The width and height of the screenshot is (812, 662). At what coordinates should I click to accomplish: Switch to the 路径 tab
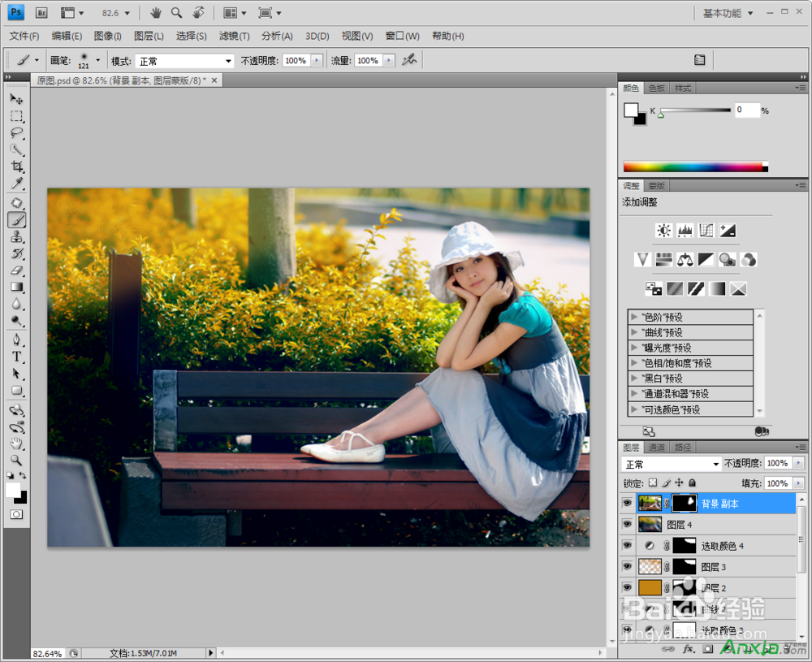pyautogui.click(x=683, y=447)
